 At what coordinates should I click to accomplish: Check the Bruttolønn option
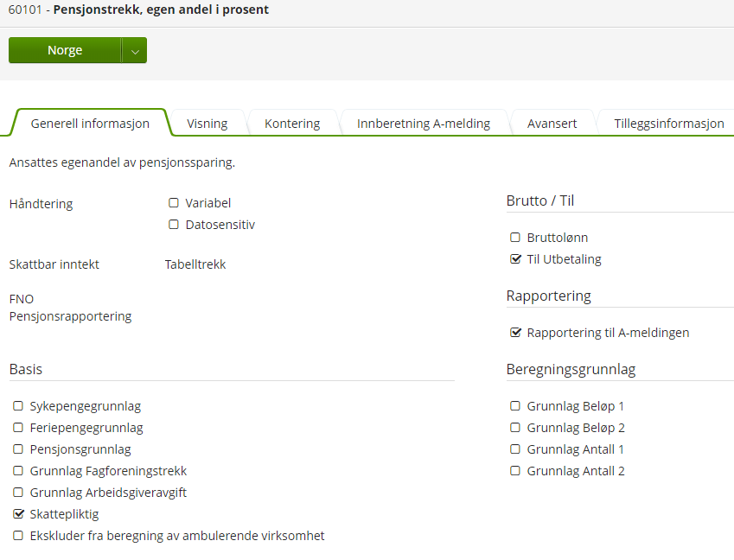(x=515, y=237)
